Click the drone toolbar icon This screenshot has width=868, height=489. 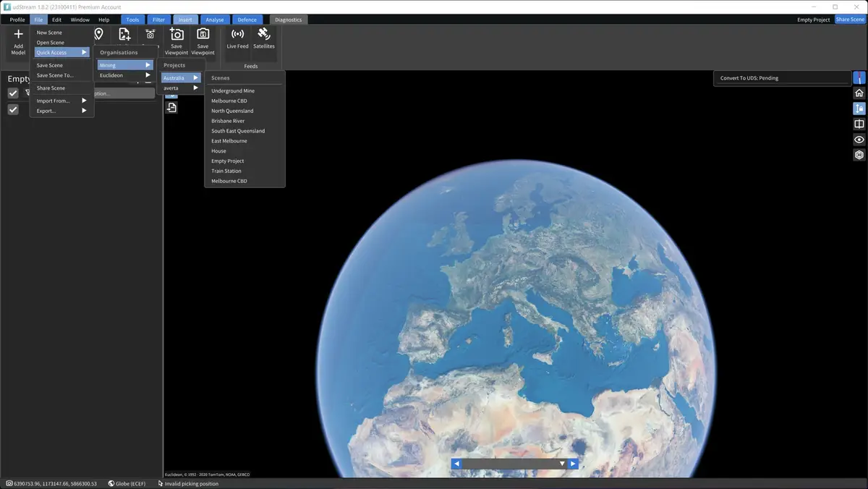click(x=150, y=34)
